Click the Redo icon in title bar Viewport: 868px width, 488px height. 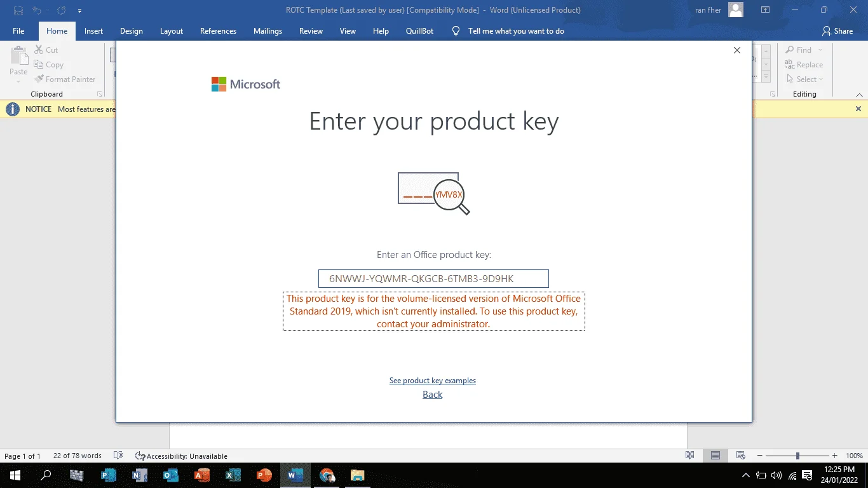click(x=61, y=10)
